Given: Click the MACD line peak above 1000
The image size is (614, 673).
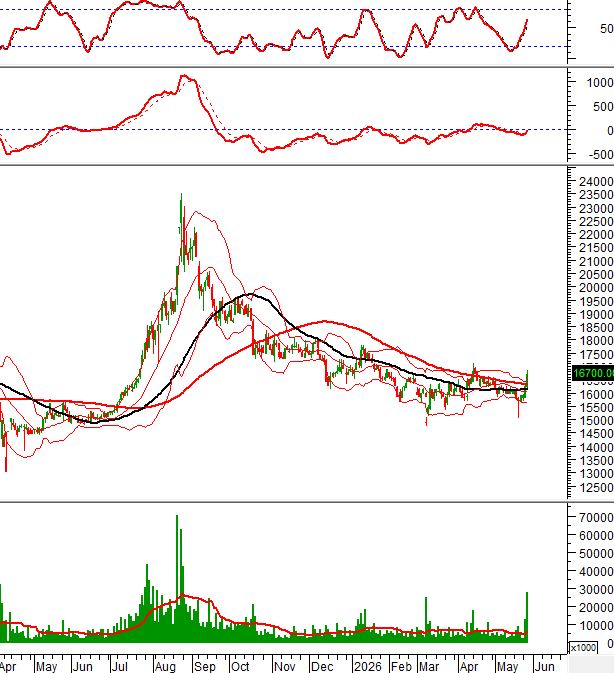Looking at the screenshot, I should click(184, 76).
